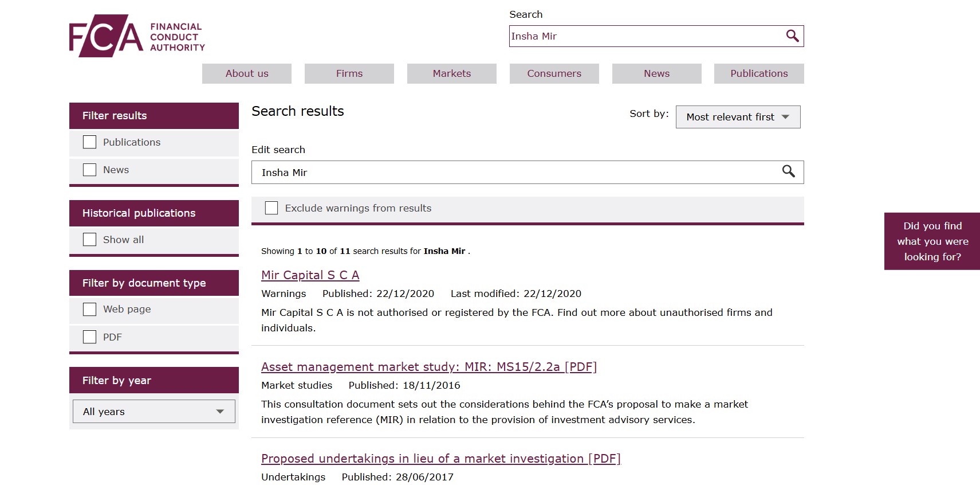Check the Web page document type
980x485 pixels.
90,310
